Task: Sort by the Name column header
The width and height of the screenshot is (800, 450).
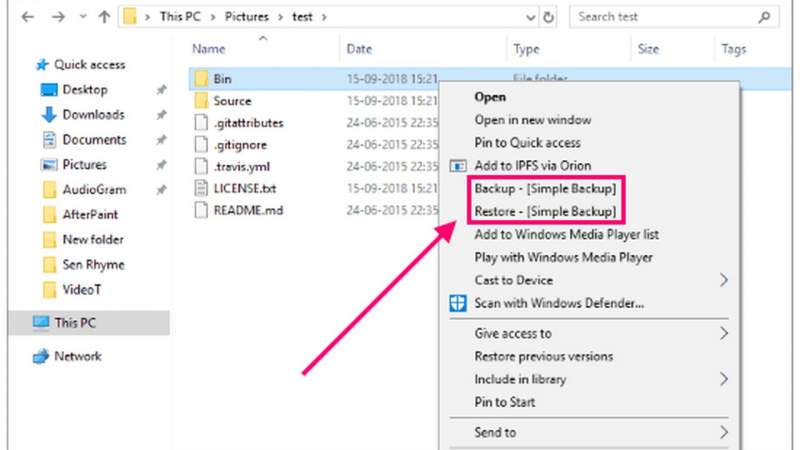Action: tap(209, 49)
